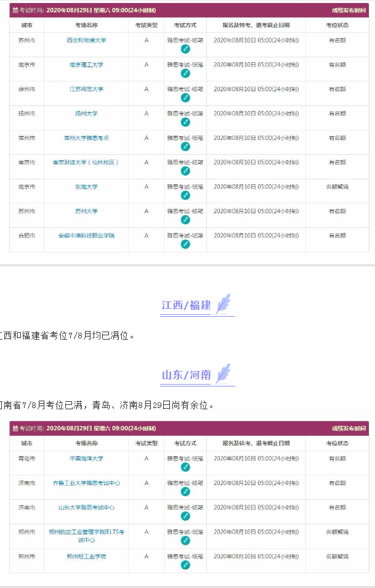Open the 郑州轻工业学院 link
The width and height of the screenshot is (375, 588).
(86, 556)
